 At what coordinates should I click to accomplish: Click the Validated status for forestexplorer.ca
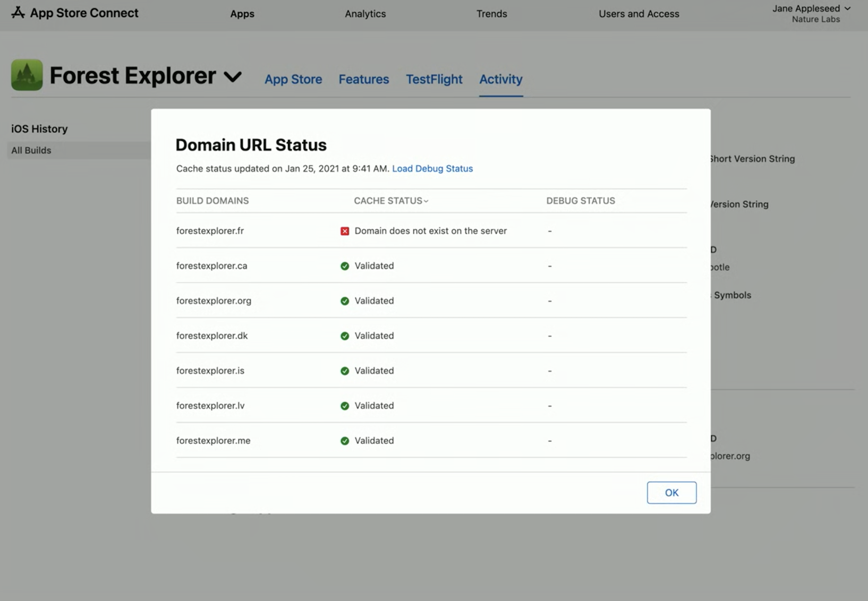pyautogui.click(x=374, y=266)
